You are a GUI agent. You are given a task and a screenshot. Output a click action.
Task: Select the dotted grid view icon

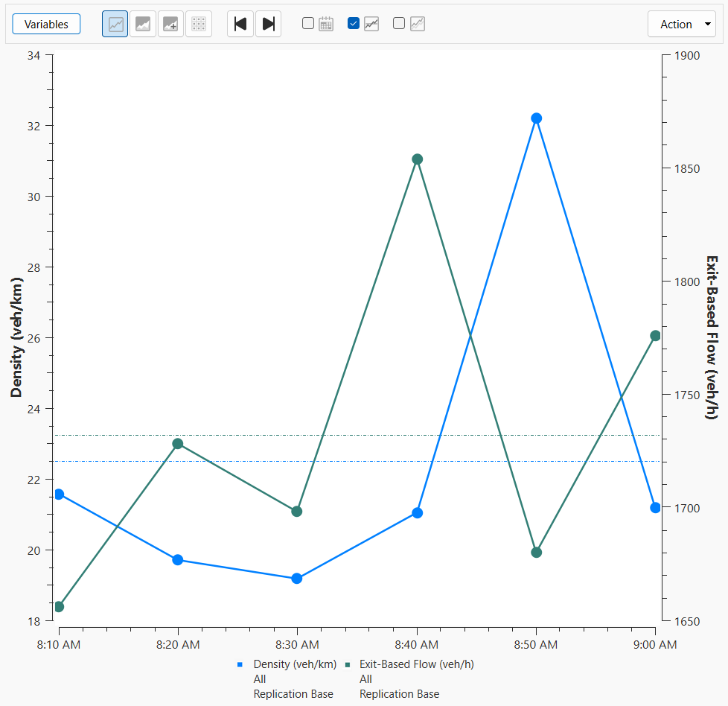pyautogui.click(x=198, y=24)
